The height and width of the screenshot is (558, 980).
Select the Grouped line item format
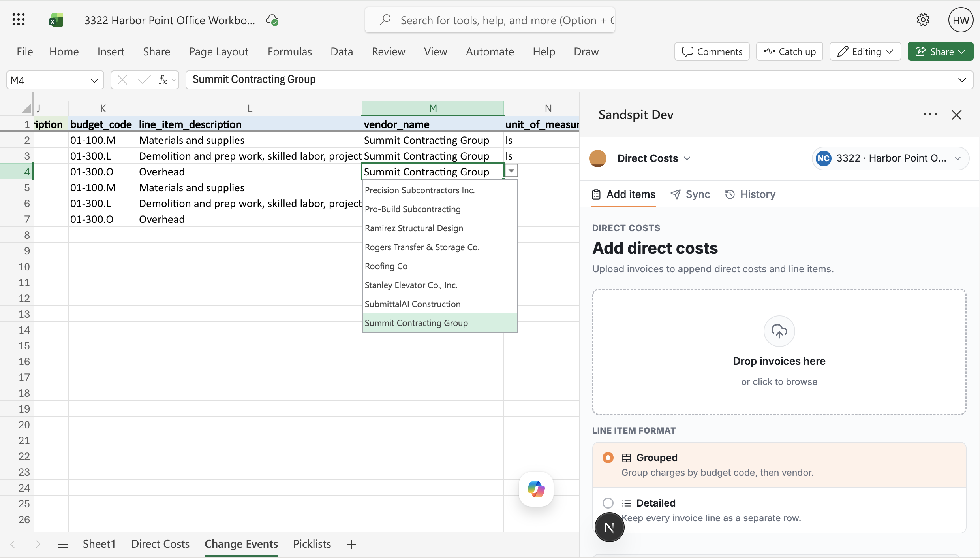[779, 465]
